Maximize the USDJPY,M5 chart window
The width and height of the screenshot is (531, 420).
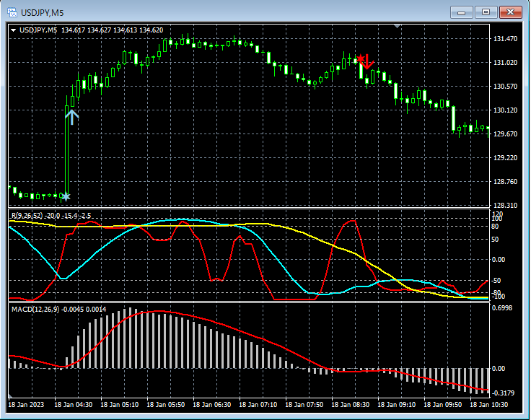(486, 12)
